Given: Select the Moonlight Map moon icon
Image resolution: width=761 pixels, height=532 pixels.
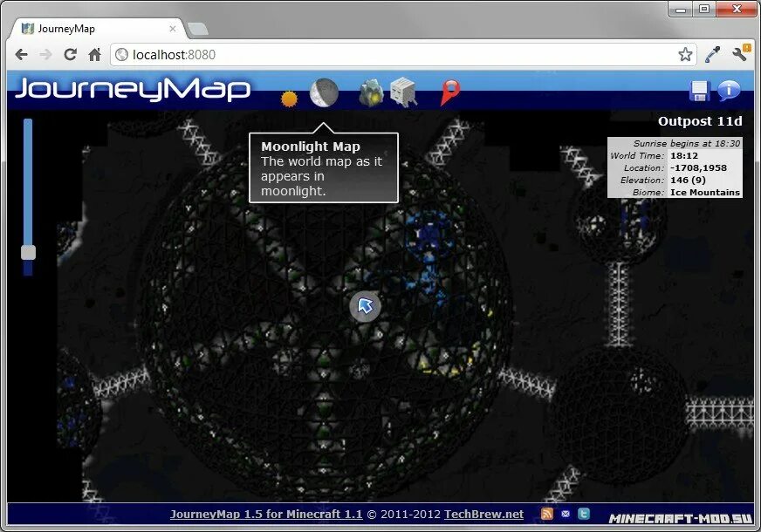Looking at the screenshot, I should click(324, 92).
